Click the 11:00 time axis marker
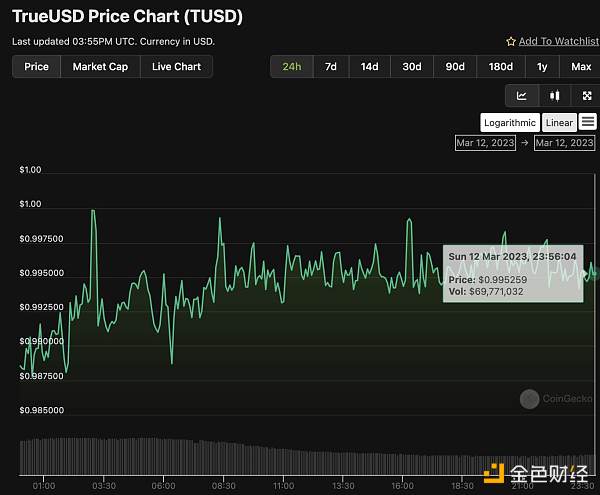The image size is (600, 495). pos(283,486)
